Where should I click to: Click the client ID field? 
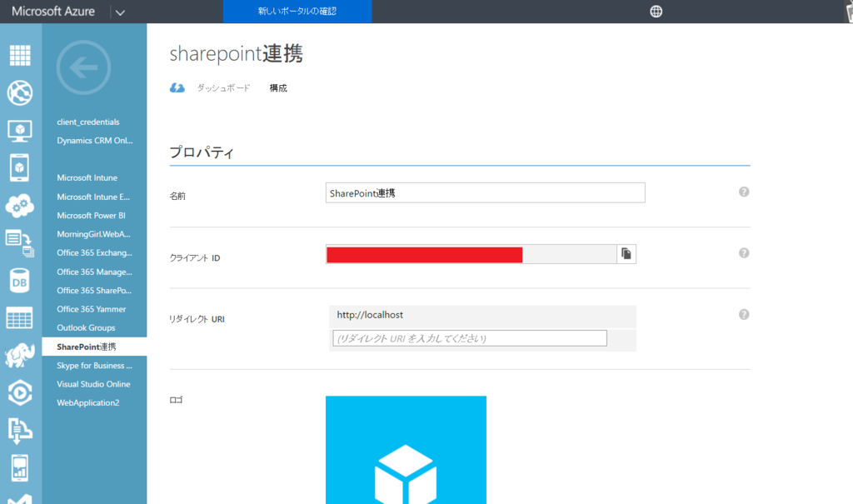[x=471, y=254]
